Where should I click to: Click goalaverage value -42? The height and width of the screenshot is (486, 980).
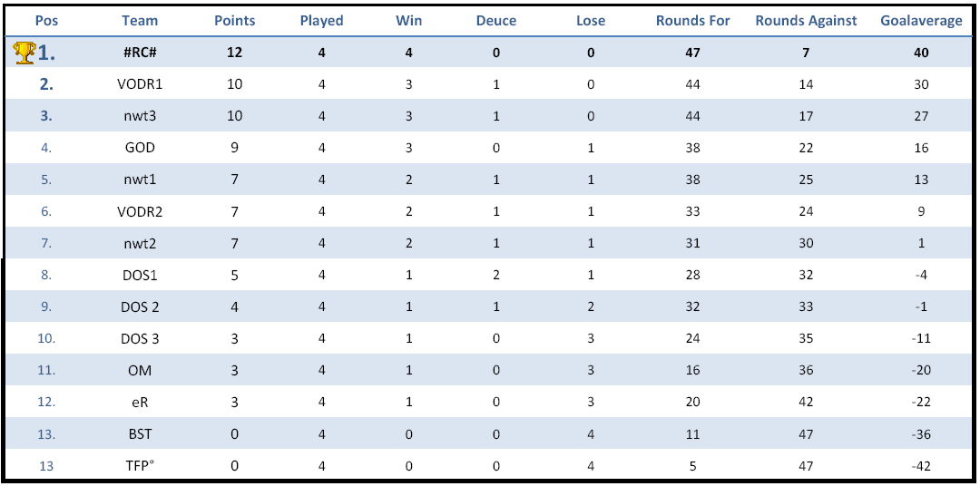[921, 465]
